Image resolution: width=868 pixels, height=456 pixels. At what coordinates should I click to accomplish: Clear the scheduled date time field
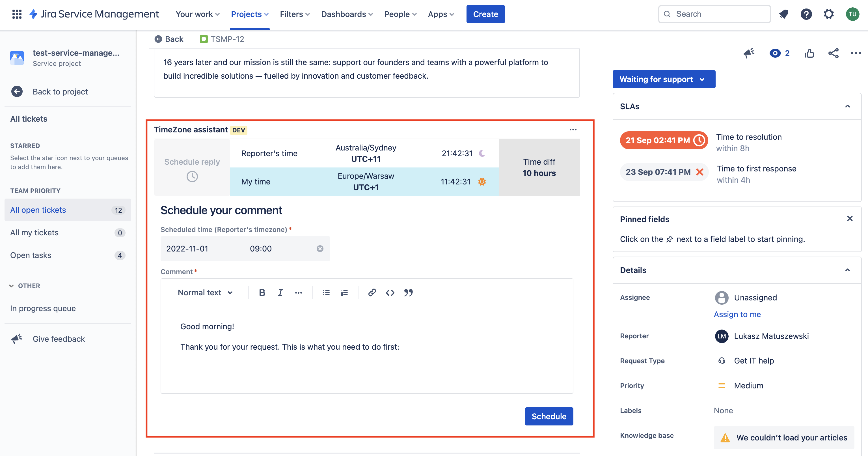(320, 249)
